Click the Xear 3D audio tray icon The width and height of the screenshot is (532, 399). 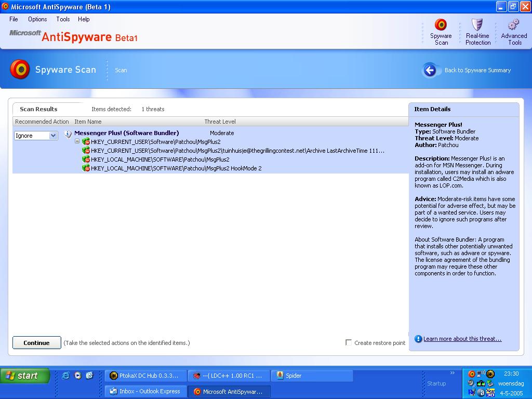click(x=490, y=393)
